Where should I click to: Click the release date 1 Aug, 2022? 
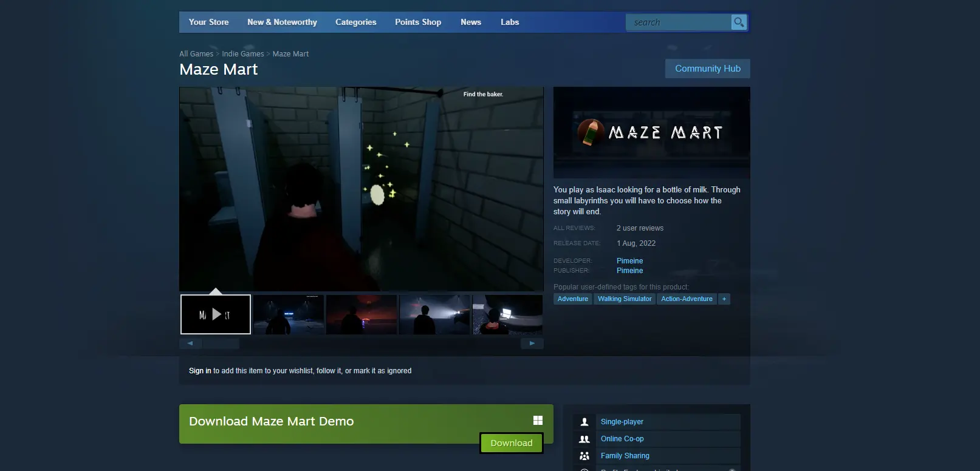pyautogui.click(x=636, y=243)
